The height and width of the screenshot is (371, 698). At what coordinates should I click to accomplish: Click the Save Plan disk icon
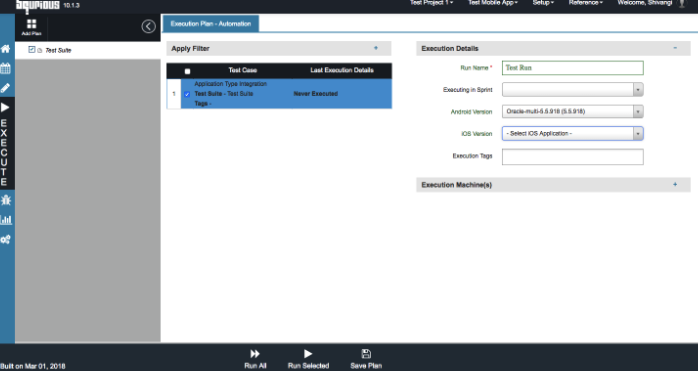click(x=366, y=354)
